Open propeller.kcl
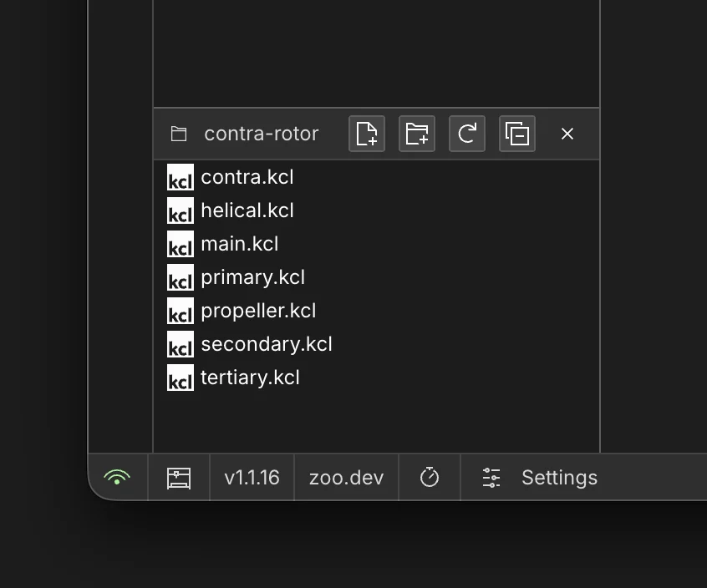Viewport: 707px width, 588px height. click(258, 311)
